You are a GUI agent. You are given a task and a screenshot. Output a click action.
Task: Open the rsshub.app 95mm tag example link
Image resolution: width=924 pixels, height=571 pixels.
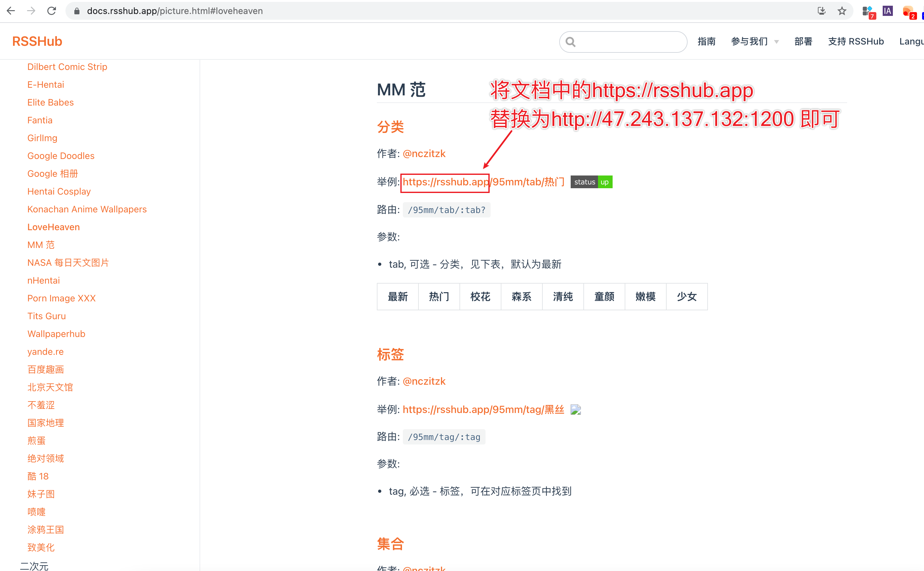coord(483,409)
